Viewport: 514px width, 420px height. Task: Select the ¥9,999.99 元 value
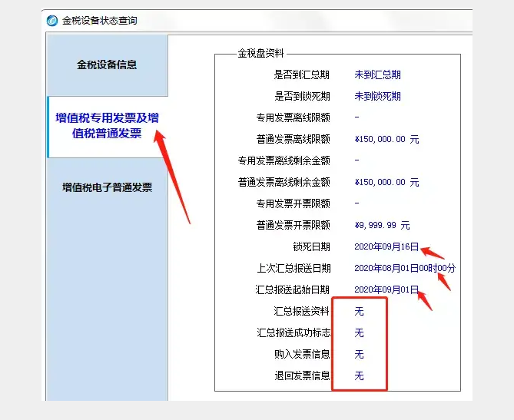382,226
